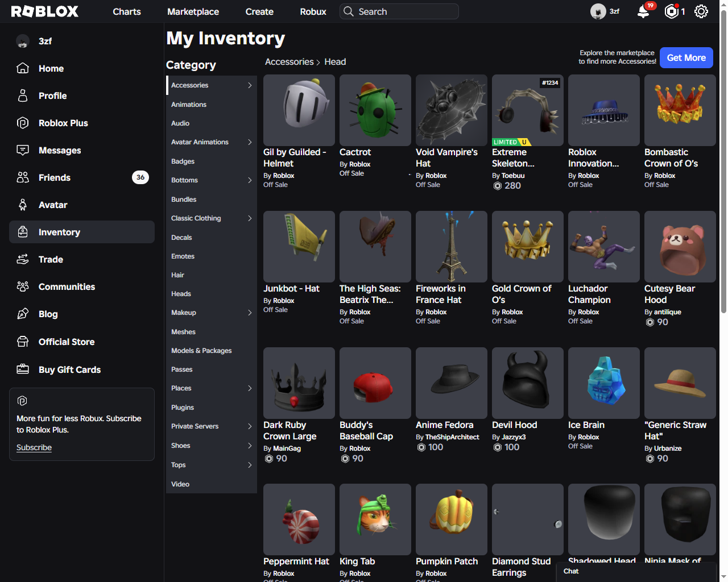Click the Roblox Plus sidebar icon
Viewport: 728px width, 582px height.
(23, 123)
